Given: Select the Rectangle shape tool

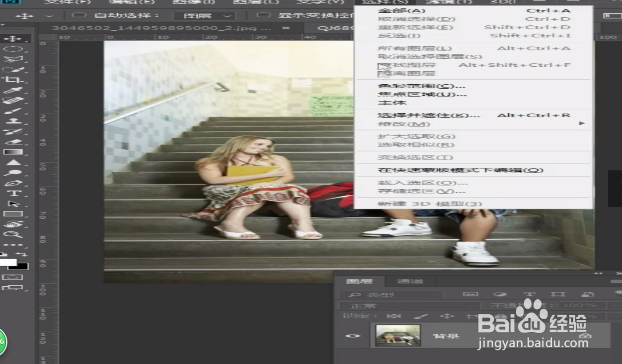Looking at the screenshot, I should (13, 214).
